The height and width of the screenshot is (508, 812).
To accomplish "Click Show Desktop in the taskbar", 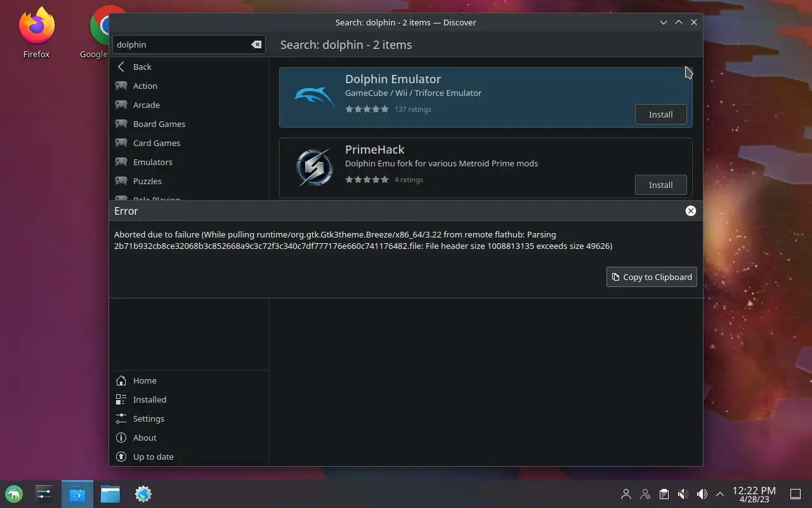I will 796,494.
